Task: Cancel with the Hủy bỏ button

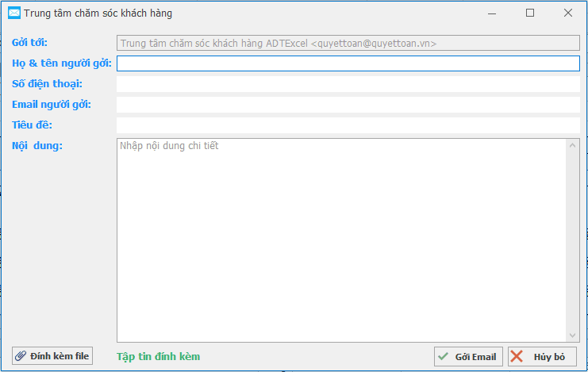Action: (542, 357)
